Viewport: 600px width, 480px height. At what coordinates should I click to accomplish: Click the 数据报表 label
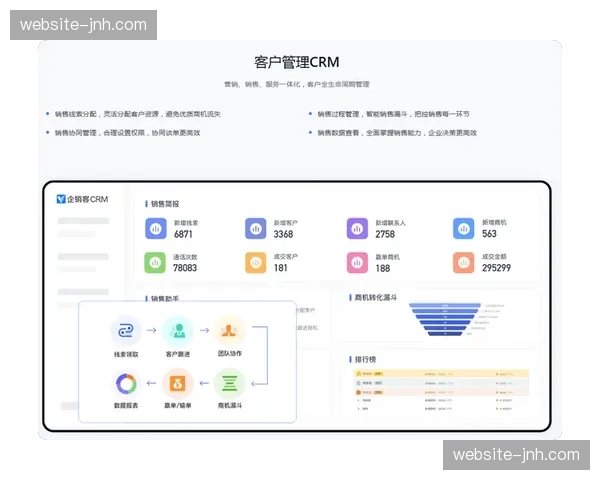[126, 405]
